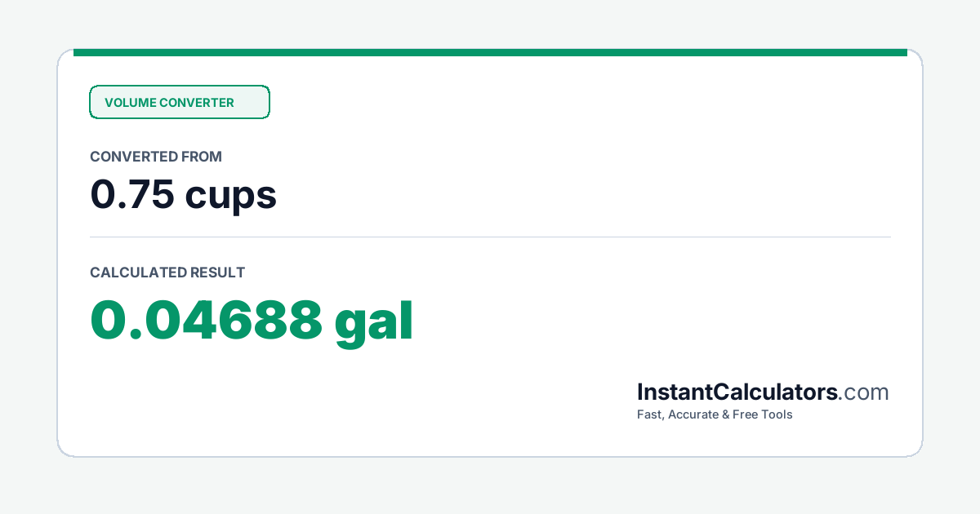The height and width of the screenshot is (514, 980).
Task: Click the VOLUME CONVERTER badge
Action: coord(180,102)
